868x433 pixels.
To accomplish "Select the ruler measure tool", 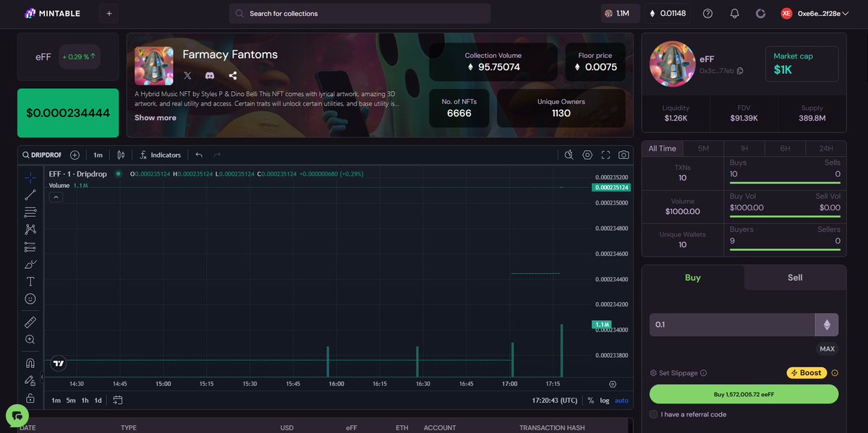I will point(30,322).
